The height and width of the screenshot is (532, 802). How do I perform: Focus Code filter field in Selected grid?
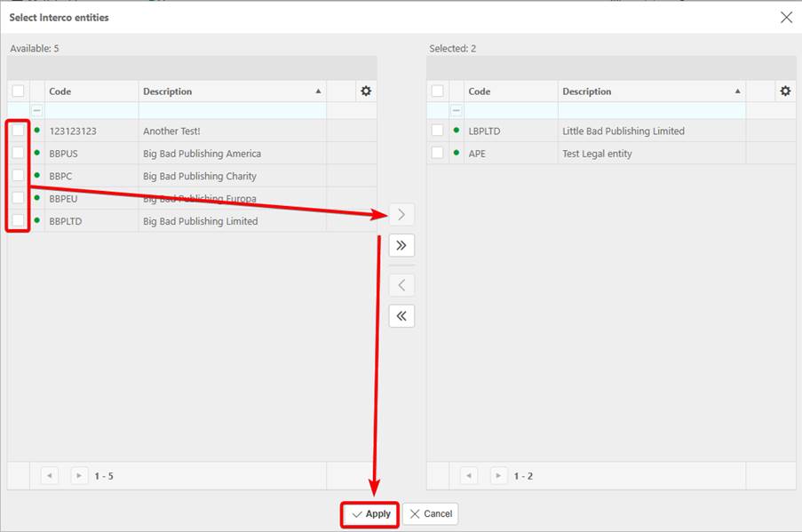coord(511,110)
